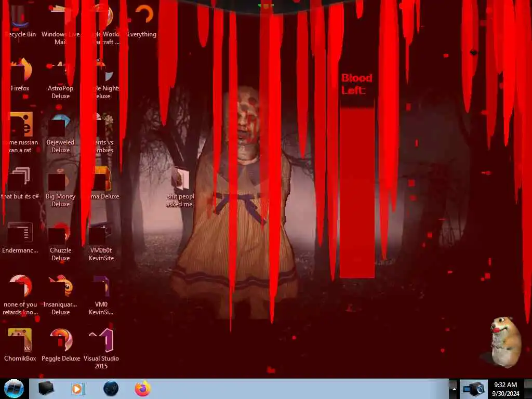Open the 'that but its c#' icon
The height and width of the screenshot is (399, 532).
tap(20, 183)
